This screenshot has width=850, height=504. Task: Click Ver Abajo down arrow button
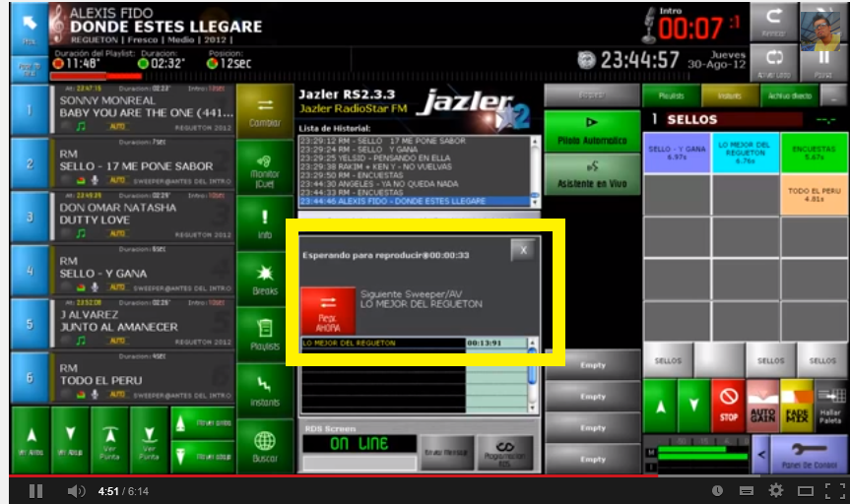[70, 440]
